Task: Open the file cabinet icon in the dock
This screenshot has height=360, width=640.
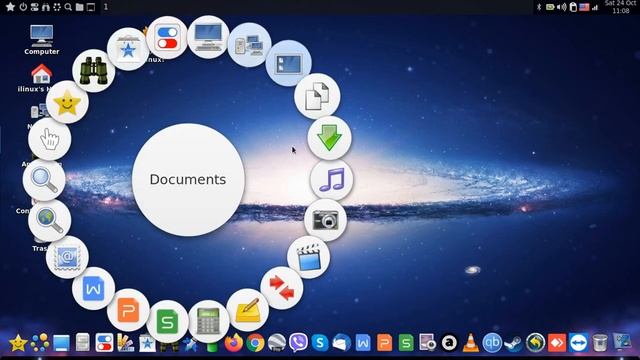Action: (83, 343)
